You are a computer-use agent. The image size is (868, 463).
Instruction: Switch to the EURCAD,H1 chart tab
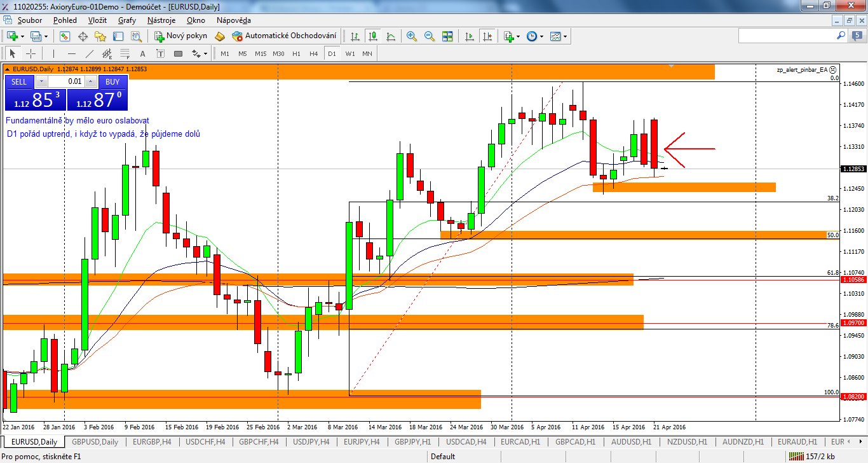point(521,441)
